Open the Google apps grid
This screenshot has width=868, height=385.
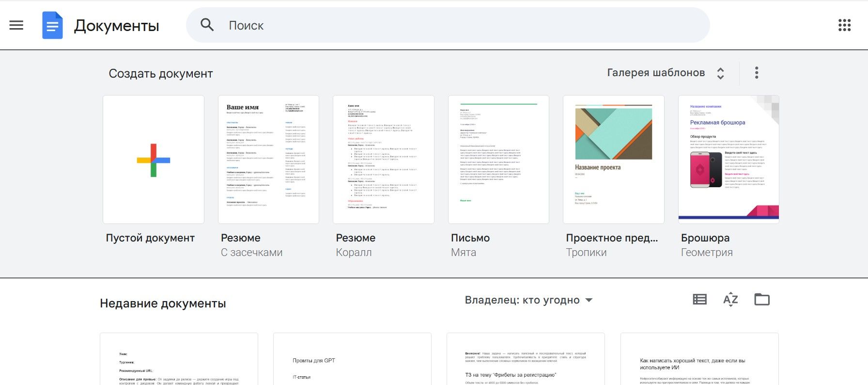(844, 25)
